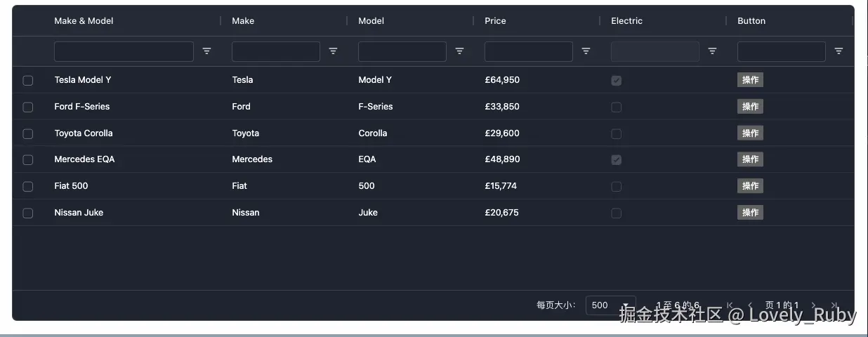868x337 pixels.
Task: Check the Nissan Juke row checkbox
Action: coord(28,213)
